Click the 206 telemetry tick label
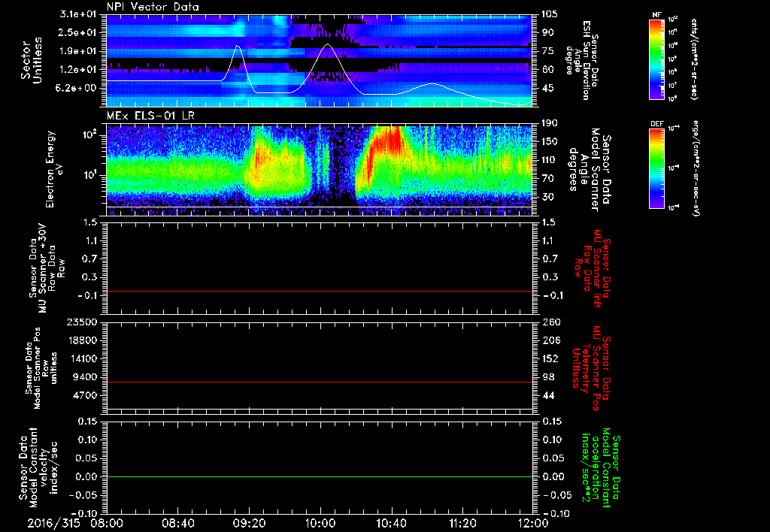This screenshot has height=532, width=770. pyautogui.click(x=551, y=340)
